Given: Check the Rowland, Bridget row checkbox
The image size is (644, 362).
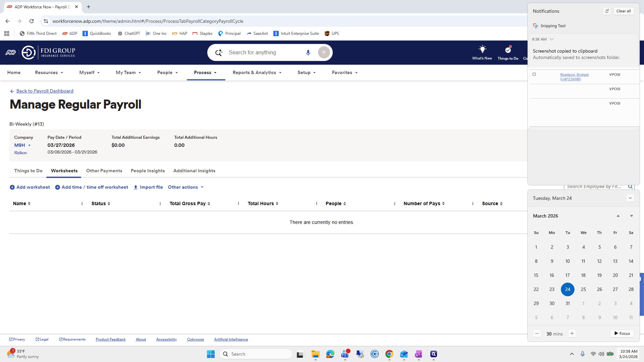Looking at the screenshot, I should [x=534, y=74].
